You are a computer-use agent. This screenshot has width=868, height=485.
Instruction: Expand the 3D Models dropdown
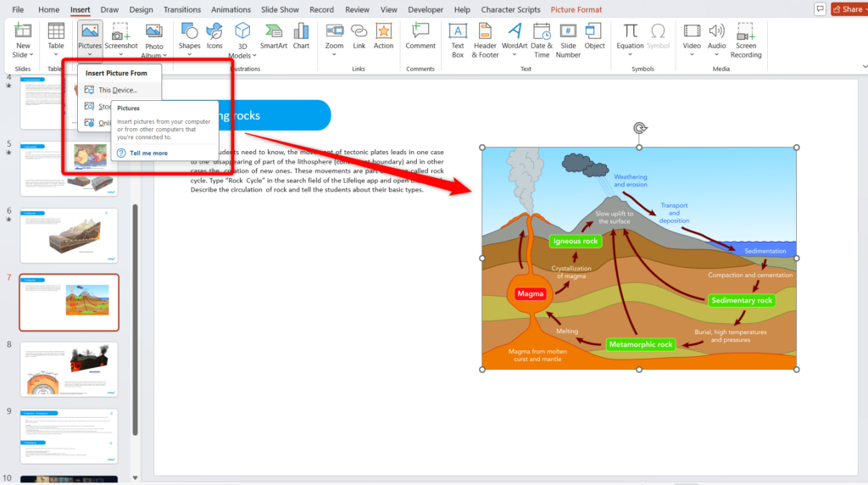click(242, 56)
